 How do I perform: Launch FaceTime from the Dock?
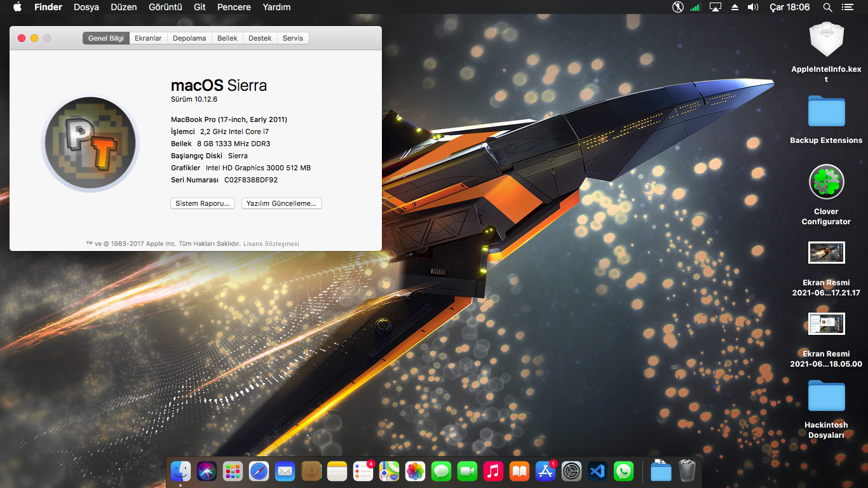click(467, 471)
